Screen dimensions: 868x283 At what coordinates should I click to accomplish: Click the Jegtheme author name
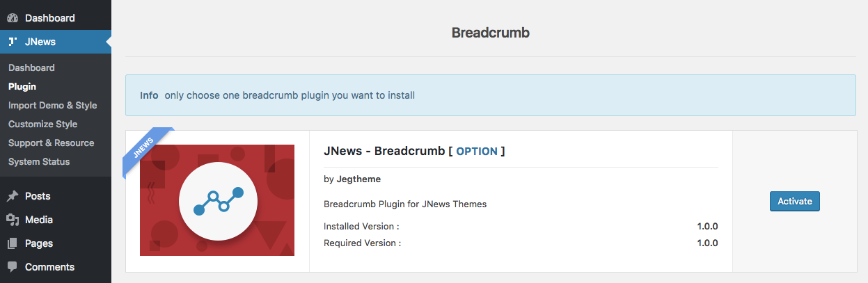[358, 179]
